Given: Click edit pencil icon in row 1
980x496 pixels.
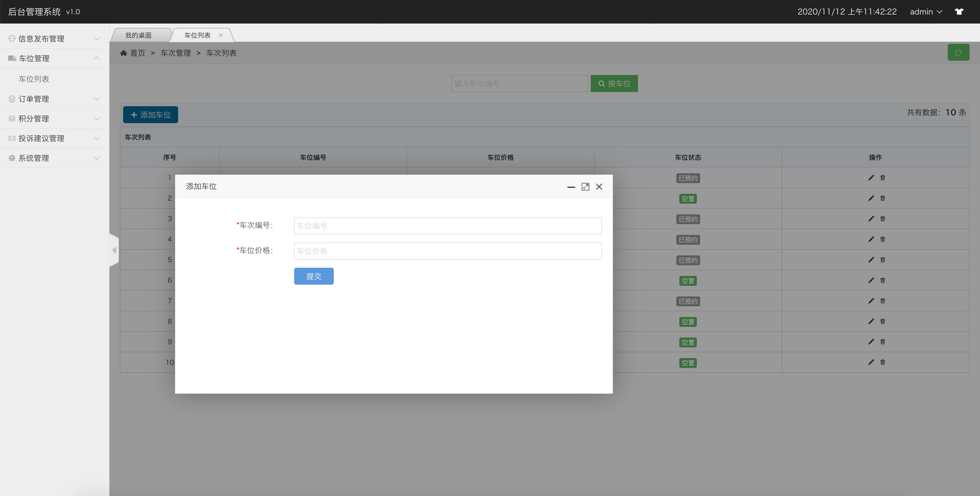Looking at the screenshot, I should click(x=871, y=178).
